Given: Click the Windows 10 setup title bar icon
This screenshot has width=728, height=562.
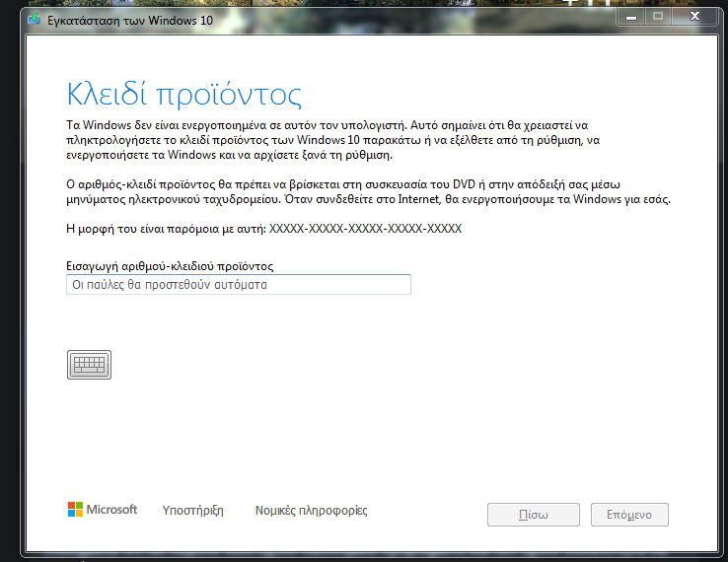Looking at the screenshot, I should [x=35, y=20].
